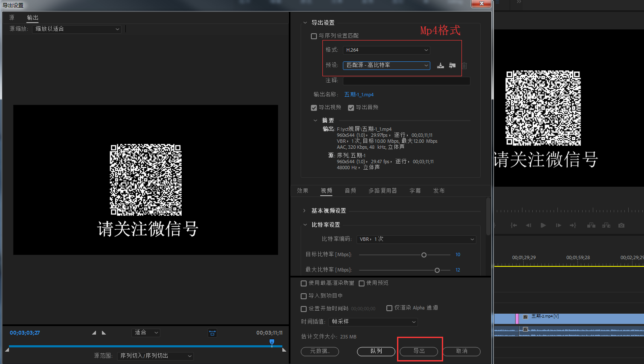Switch to the 源 tab
This screenshot has height=364, width=644.
[x=12, y=17]
